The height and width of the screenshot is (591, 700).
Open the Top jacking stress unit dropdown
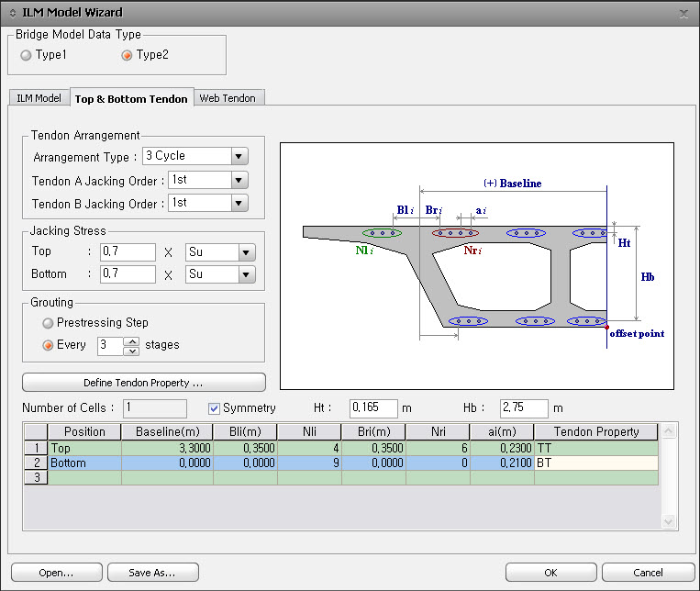click(246, 251)
